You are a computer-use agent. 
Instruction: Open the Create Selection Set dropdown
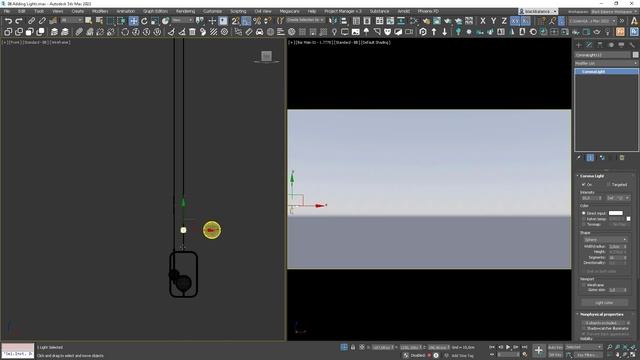point(305,20)
